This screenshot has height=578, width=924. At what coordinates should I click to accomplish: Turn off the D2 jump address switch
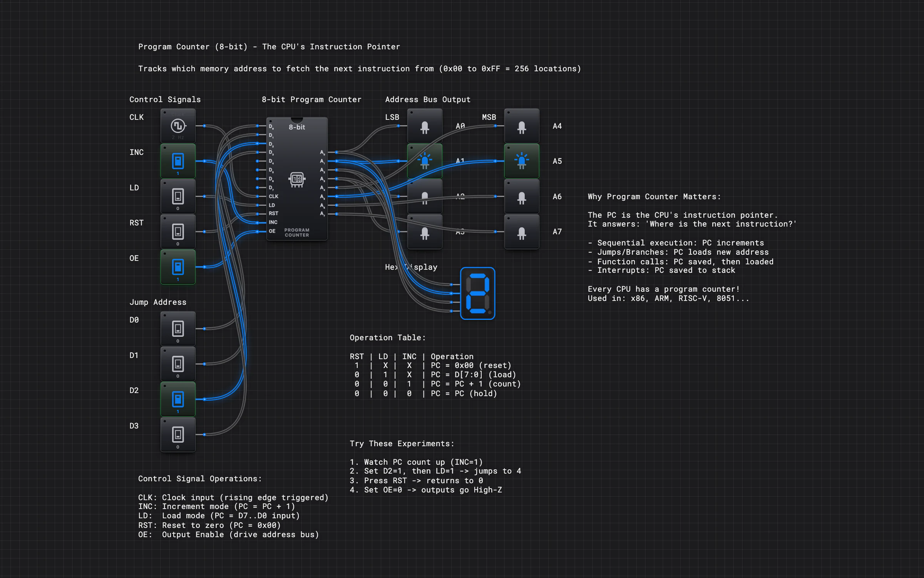click(178, 399)
